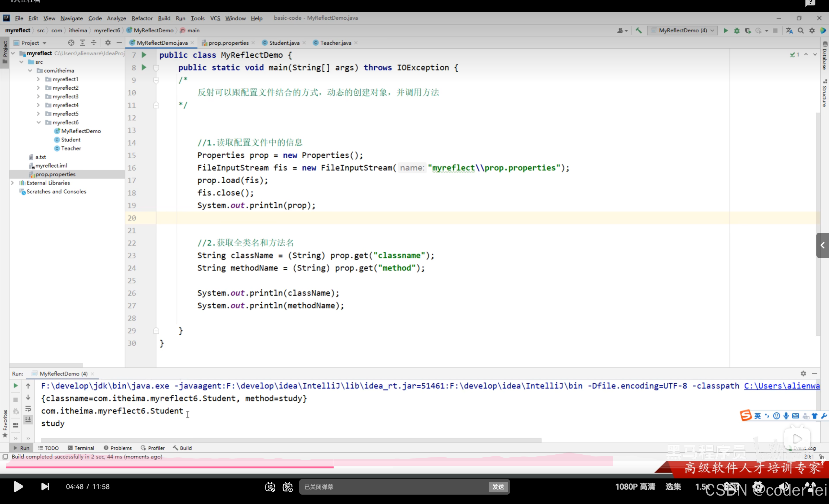The width and height of the screenshot is (829, 504).
Task: Rerun program in Run panel
Action: pyautogui.click(x=16, y=386)
